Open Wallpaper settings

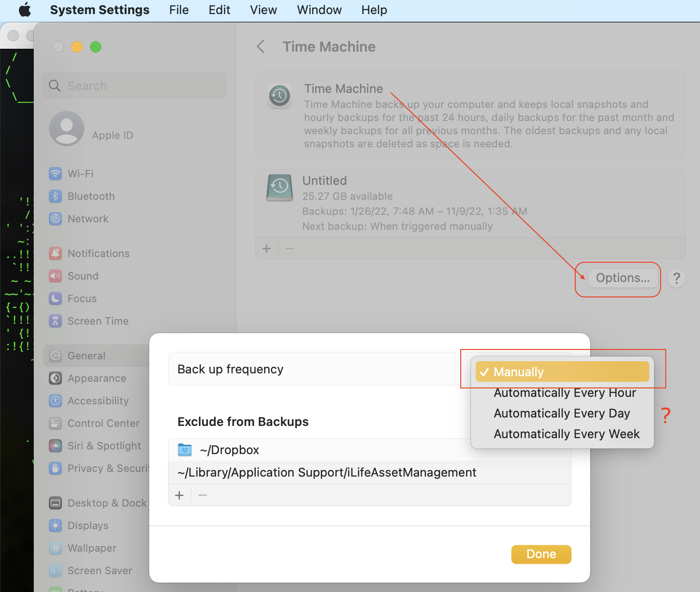coord(91,548)
